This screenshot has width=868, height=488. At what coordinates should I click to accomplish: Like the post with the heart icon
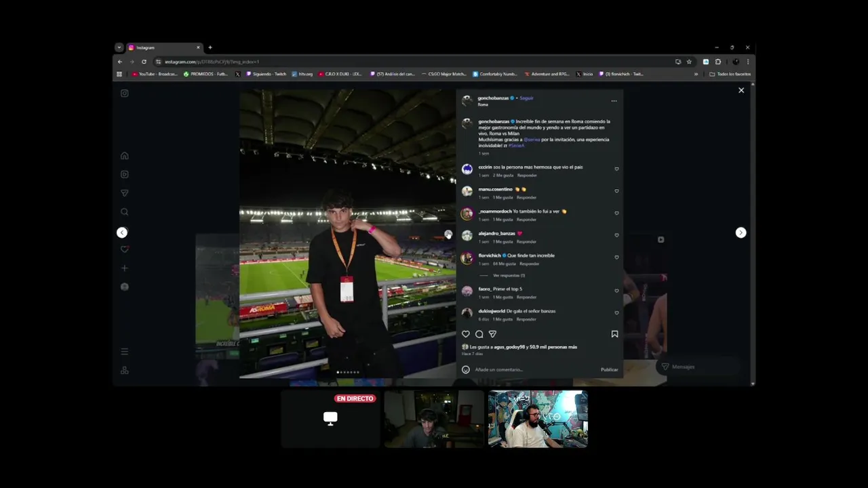[x=466, y=334]
